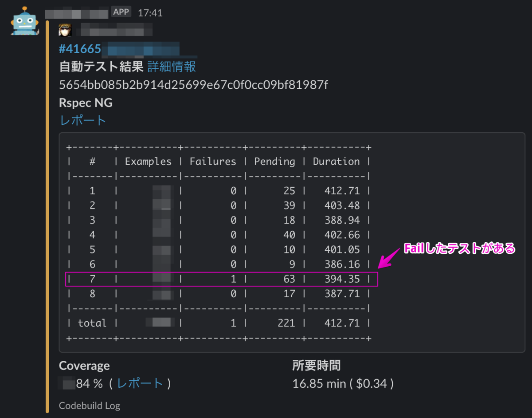Image resolution: width=532 pixels, height=418 pixels.
Task: Click duration value 412.71 in row 1
Action: [342, 191]
